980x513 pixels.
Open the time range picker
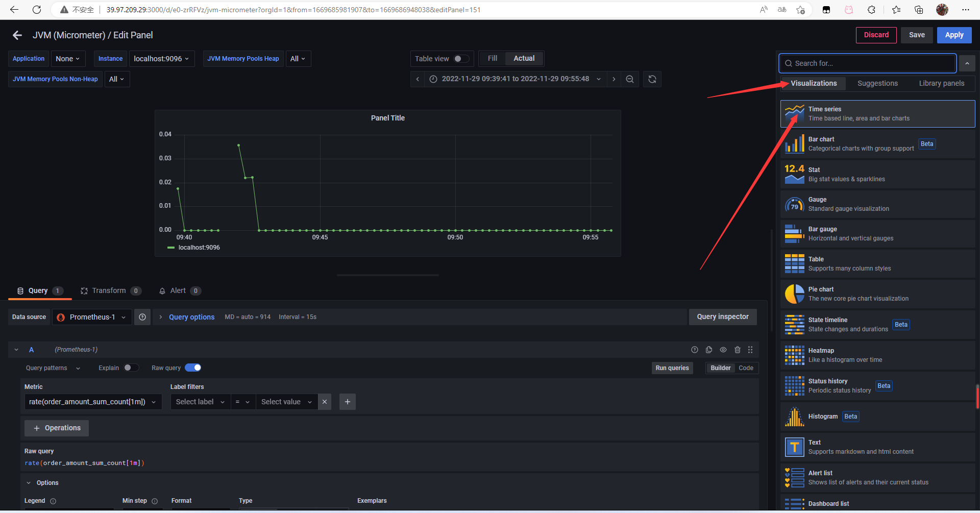pyautogui.click(x=516, y=79)
